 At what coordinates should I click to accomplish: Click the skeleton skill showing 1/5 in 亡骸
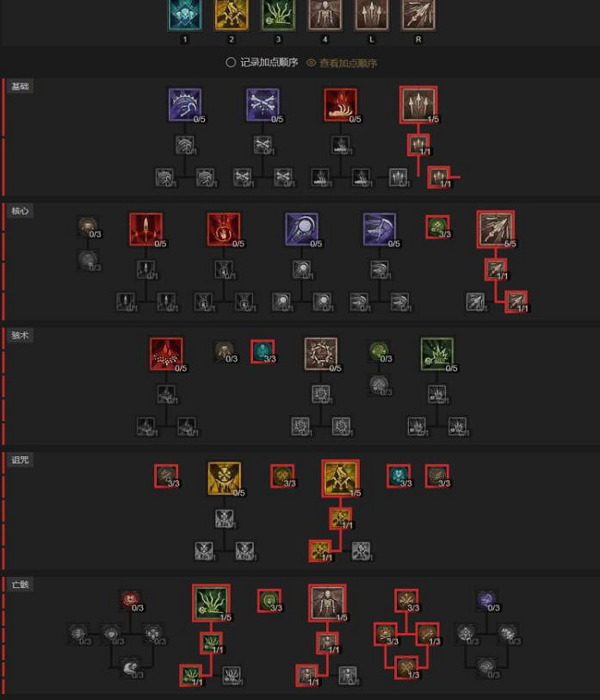[327, 603]
